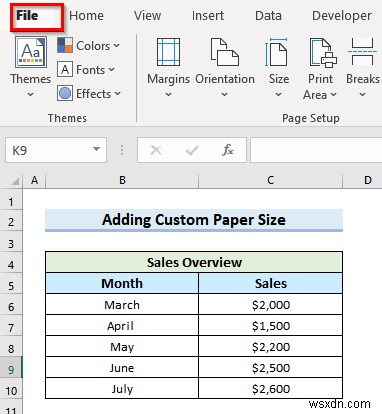Click the Themes Aa icon
This screenshot has height=414, width=382.
point(31,52)
